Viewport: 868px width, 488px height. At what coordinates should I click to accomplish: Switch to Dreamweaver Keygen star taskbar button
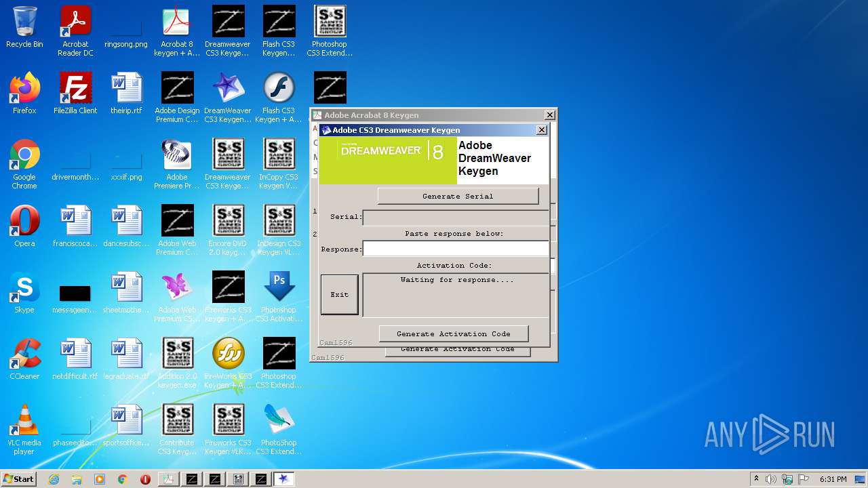point(284,479)
